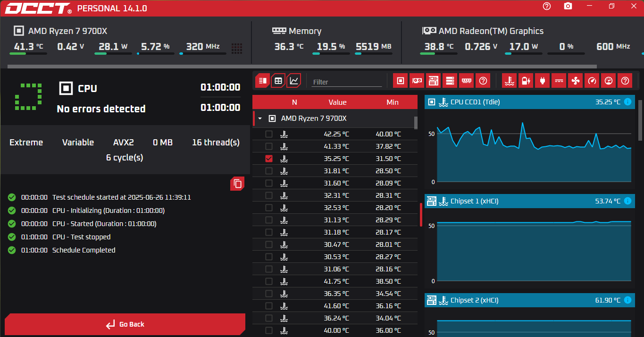Click the Filter text input field

[347, 82]
